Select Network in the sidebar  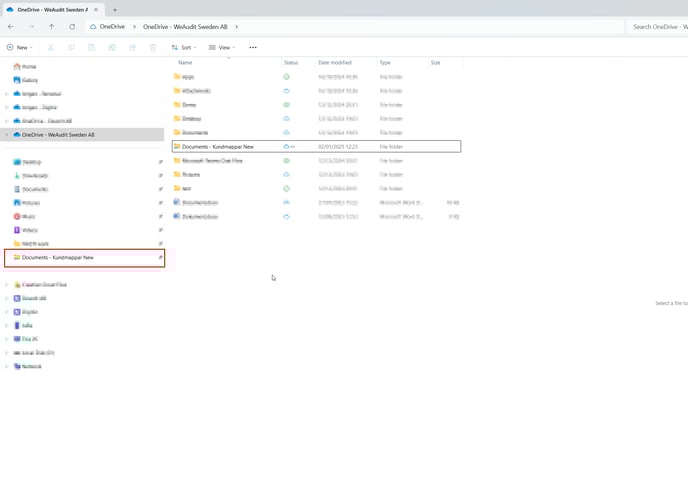point(32,366)
